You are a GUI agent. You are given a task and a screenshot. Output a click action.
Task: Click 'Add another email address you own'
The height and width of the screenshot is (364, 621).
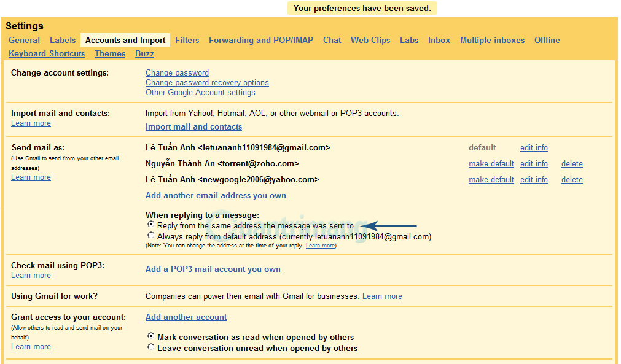[216, 195]
